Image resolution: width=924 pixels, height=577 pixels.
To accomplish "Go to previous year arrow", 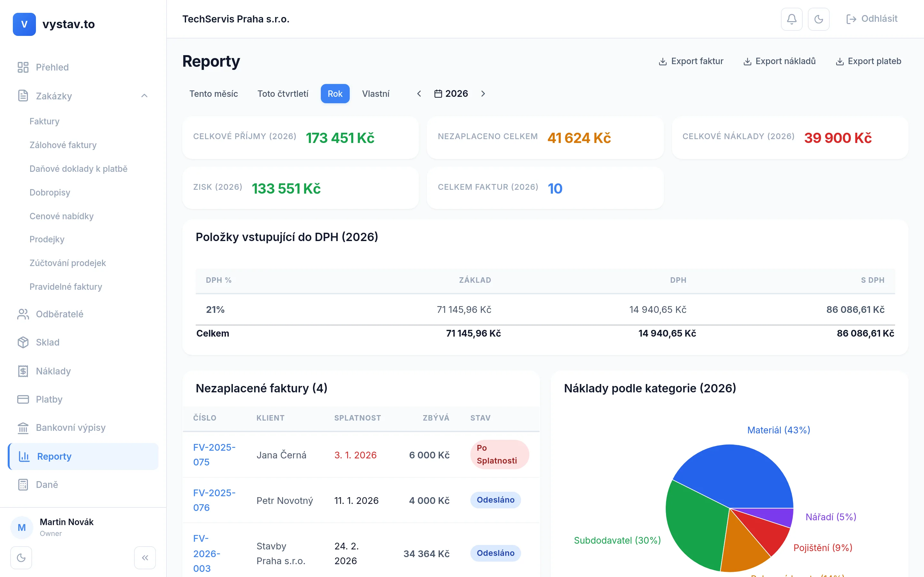I will click(x=419, y=94).
